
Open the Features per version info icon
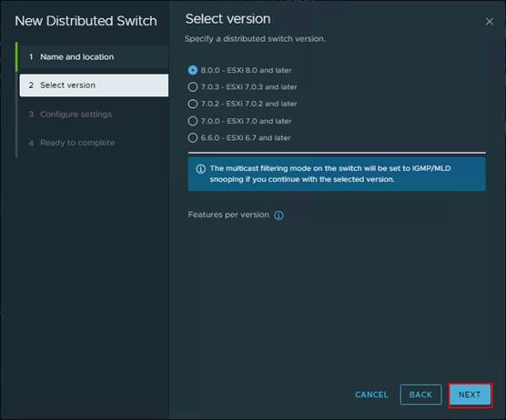(x=278, y=215)
